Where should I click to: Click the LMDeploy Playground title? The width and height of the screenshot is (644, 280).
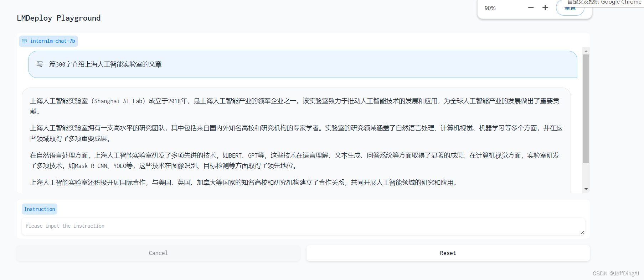pyautogui.click(x=59, y=18)
